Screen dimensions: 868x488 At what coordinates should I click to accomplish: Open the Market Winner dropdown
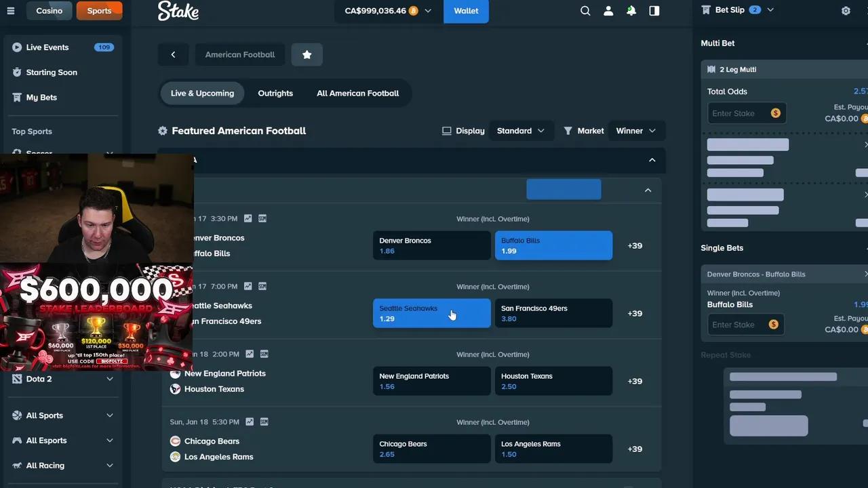coord(635,131)
